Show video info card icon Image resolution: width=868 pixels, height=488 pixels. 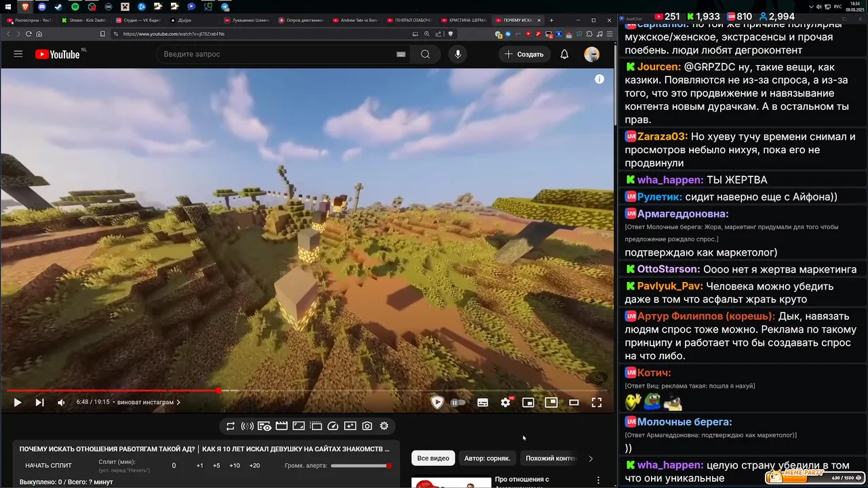coord(599,79)
